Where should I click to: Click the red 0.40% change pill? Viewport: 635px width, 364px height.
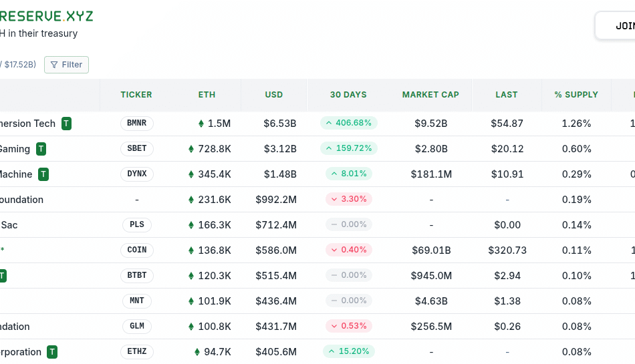coord(349,250)
